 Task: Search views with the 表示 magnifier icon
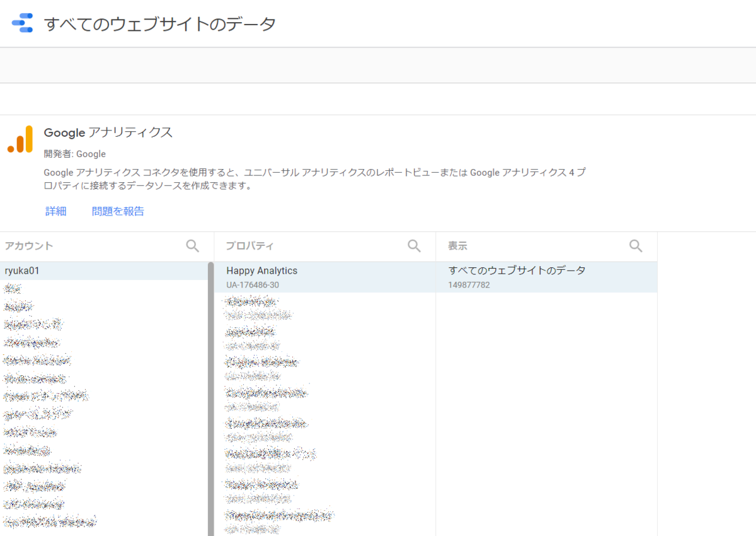click(636, 246)
